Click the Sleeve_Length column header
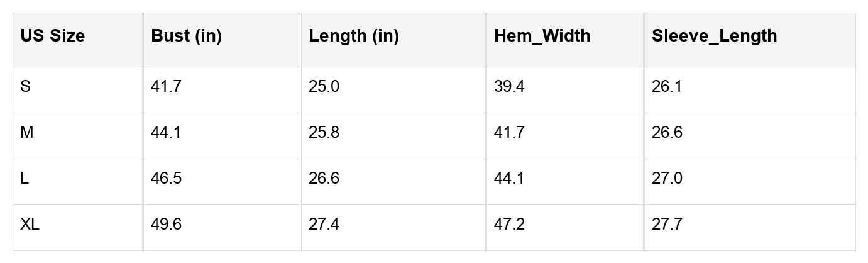The image size is (868, 263). (x=715, y=36)
